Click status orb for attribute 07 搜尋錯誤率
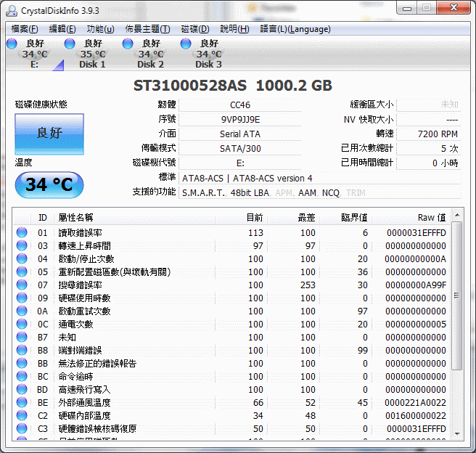Viewport: 476px width, 453px height. pyautogui.click(x=22, y=285)
